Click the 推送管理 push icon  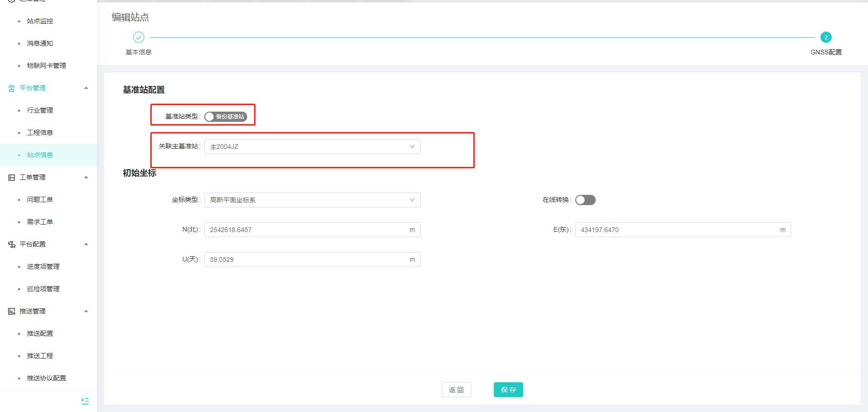(x=12, y=312)
